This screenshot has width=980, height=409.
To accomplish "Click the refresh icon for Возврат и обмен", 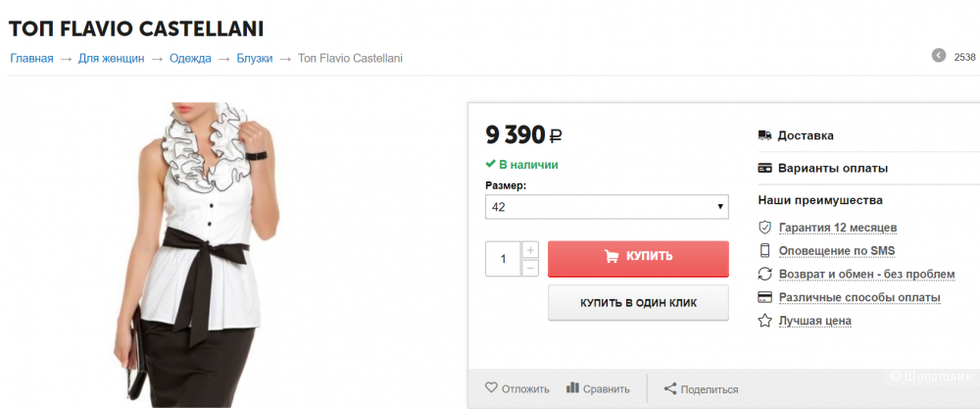I will (764, 274).
